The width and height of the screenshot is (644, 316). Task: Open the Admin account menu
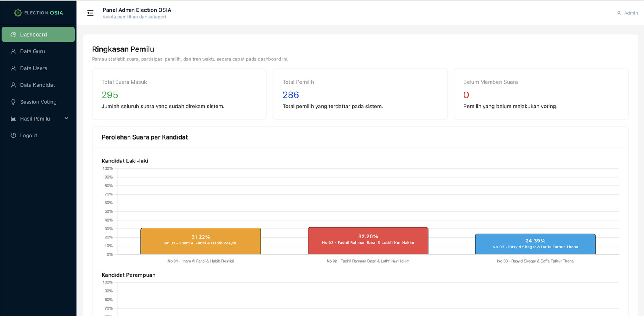[x=627, y=13]
